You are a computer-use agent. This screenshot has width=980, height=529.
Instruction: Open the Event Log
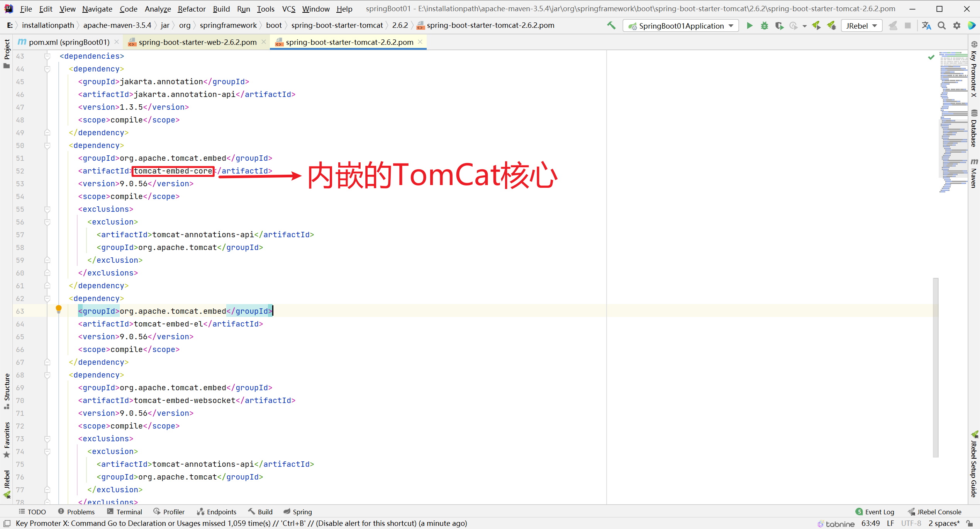pos(875,512)
